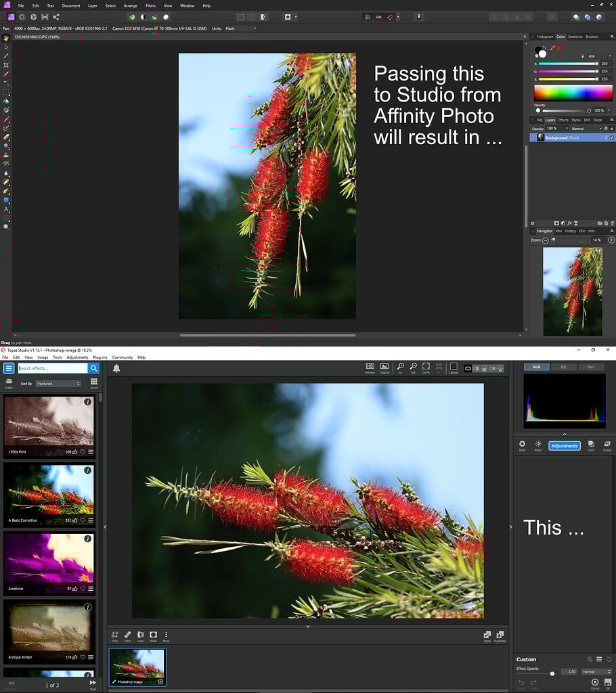Open the Filters menu in Affinity Photo
This screenshot has height=693, width=616.
click(x=150, y=5)
